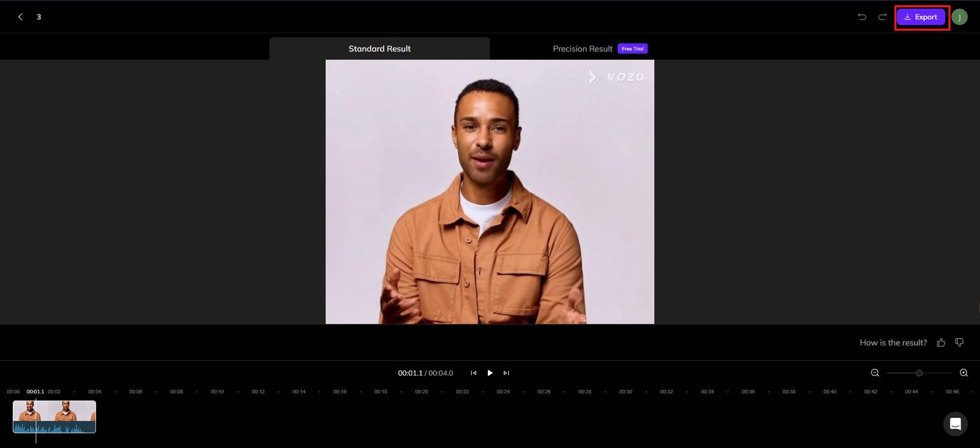Open the user profile avatar J
980x448 pixels.
coord(960,17)
